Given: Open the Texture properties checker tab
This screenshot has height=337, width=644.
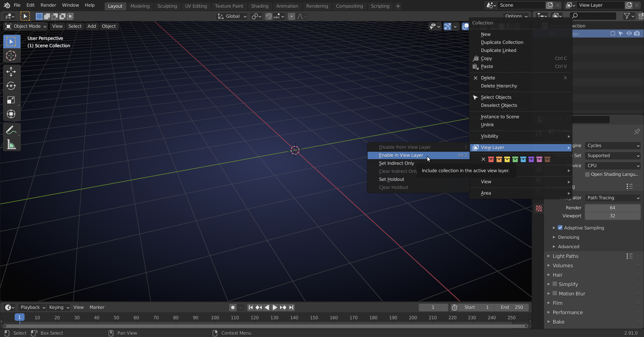Looking at the screenshot, I should (x=539, y=209).
